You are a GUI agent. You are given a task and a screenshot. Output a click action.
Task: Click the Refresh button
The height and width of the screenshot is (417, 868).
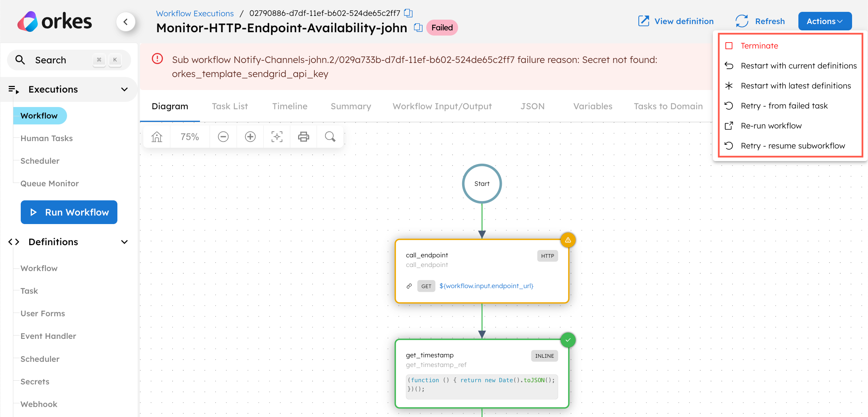click(760, 21)
